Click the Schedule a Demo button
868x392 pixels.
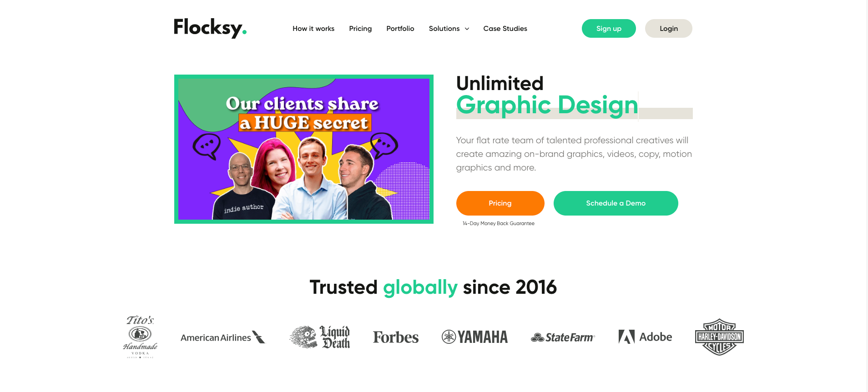[616, 203]
